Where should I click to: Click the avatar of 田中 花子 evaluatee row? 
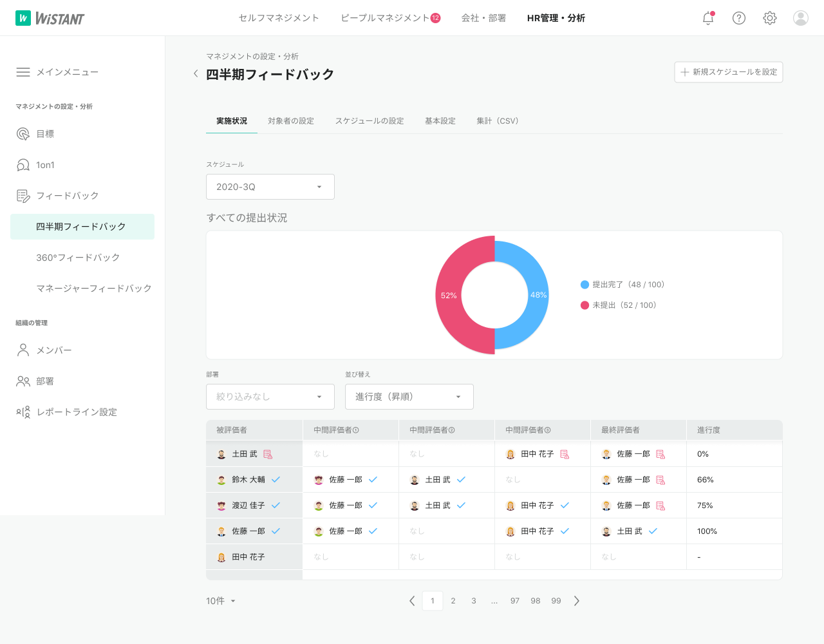(221, 557)
